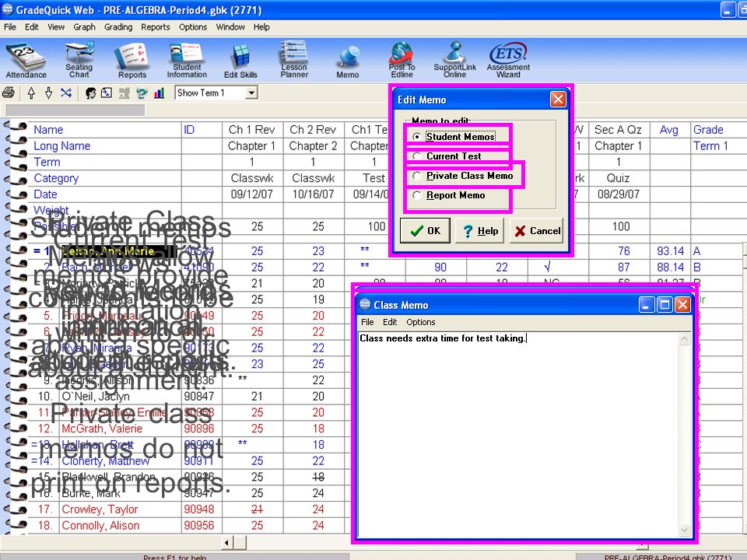Click the Memo pushpin icon
747x560 pixels.
point(348,62)
